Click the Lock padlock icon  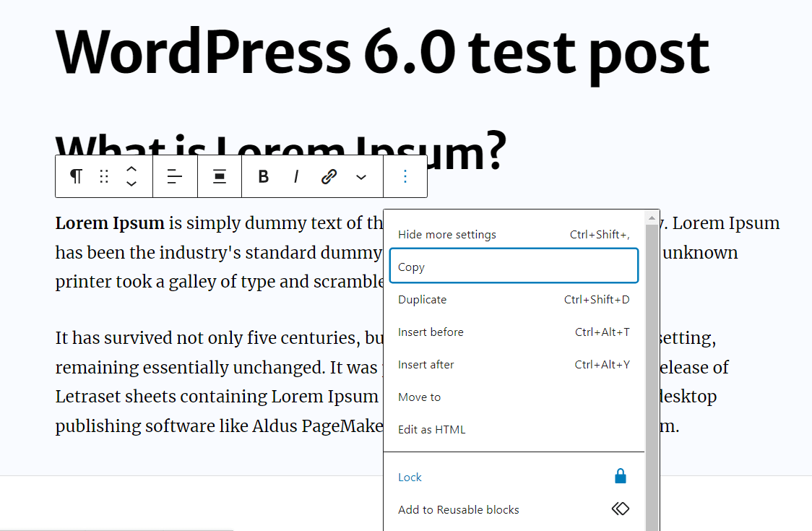point(620,477)
